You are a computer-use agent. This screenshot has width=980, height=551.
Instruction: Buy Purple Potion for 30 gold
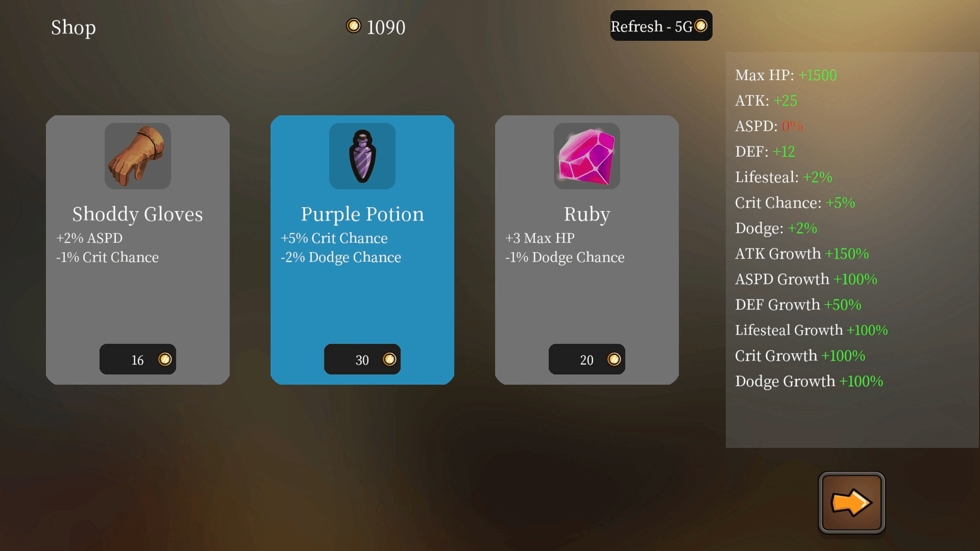coord(362,359)
